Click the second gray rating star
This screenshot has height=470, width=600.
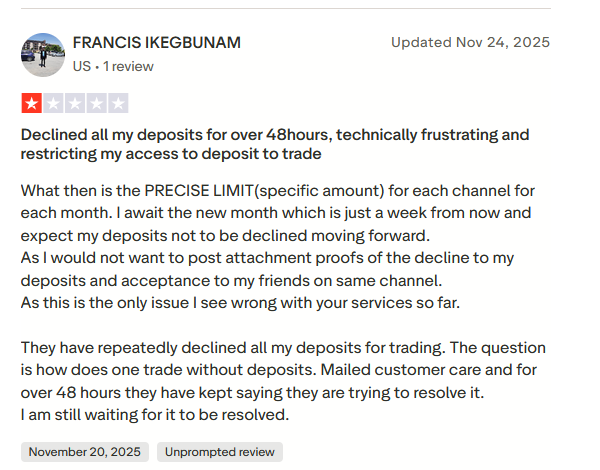tap(53, 103)
